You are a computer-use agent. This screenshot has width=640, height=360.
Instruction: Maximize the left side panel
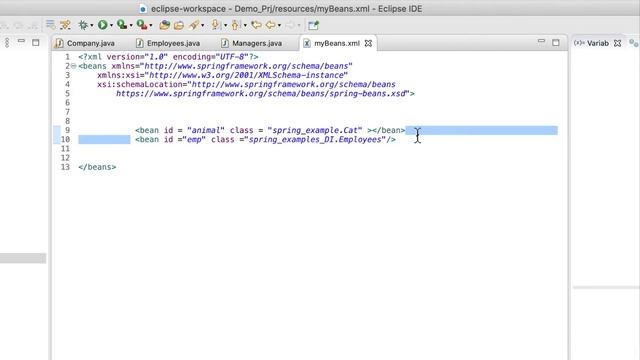(36, 42)
